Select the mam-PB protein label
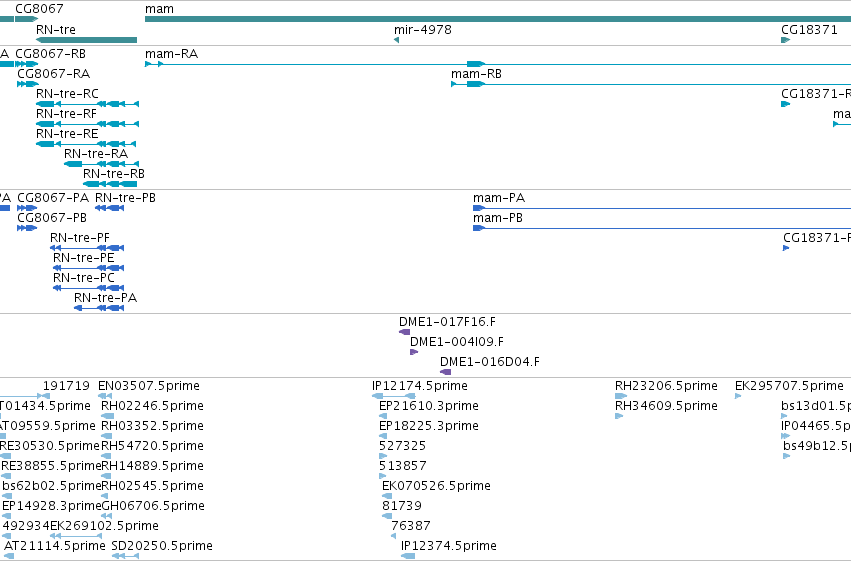The image size is (851, 561). (498, 218)
